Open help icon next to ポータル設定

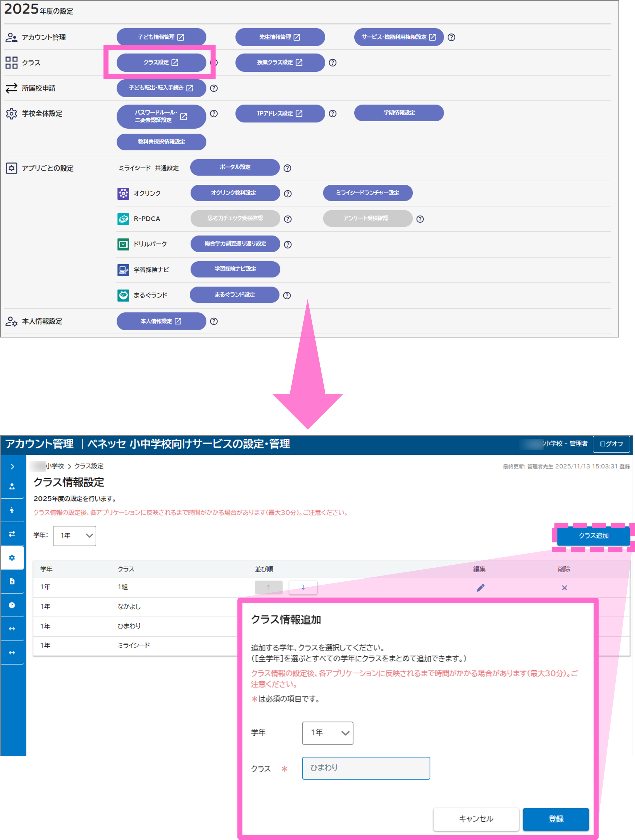click(287, 168)
